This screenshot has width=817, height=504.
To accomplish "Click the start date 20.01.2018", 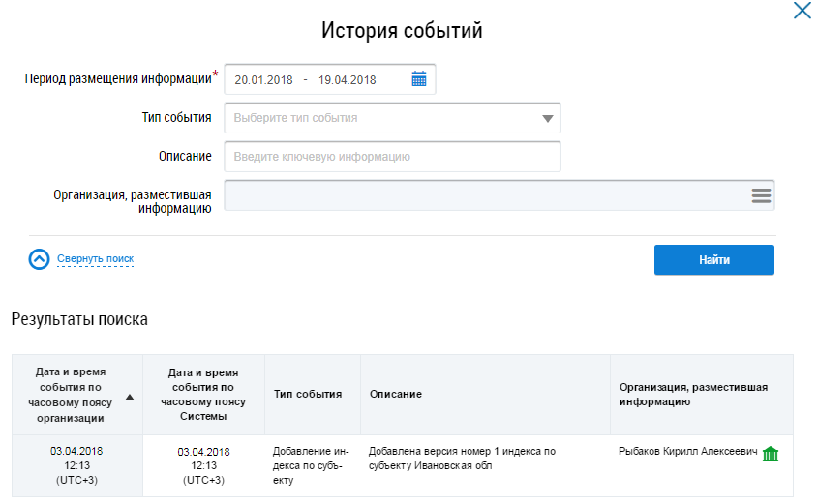I will (x=263, y=80).
